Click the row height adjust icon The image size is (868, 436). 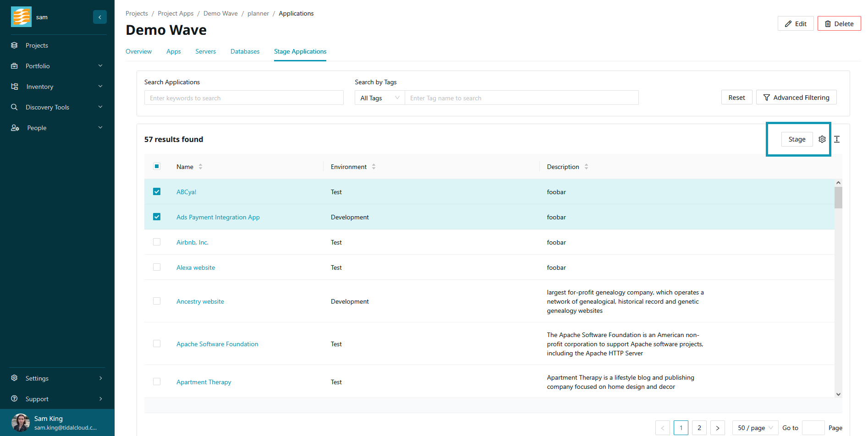click(x=836, y=139)
